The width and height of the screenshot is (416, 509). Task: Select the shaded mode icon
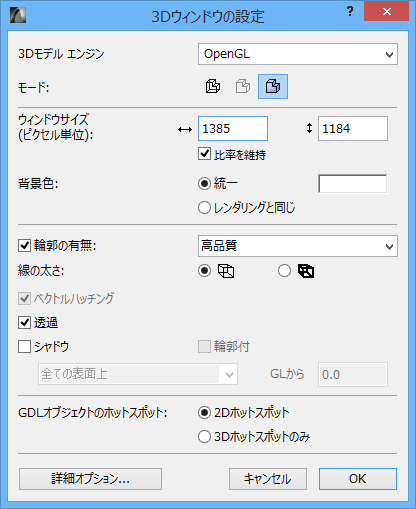273,86
